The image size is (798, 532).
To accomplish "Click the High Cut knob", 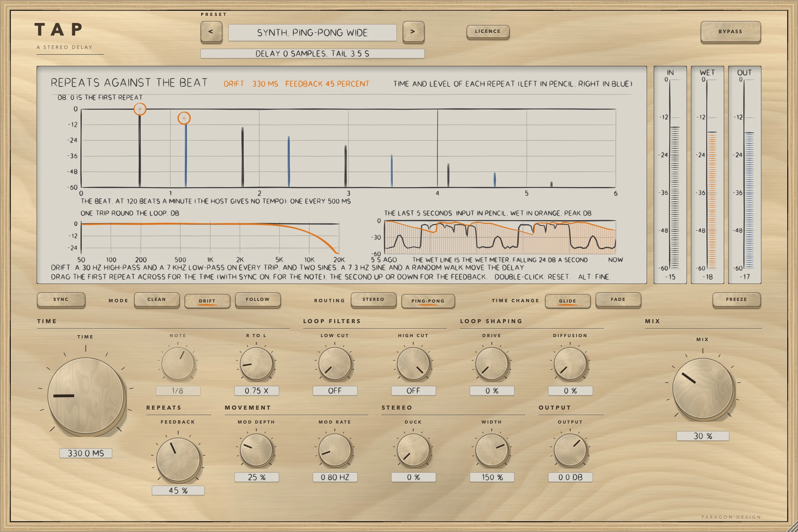I will tap(413, 364).
